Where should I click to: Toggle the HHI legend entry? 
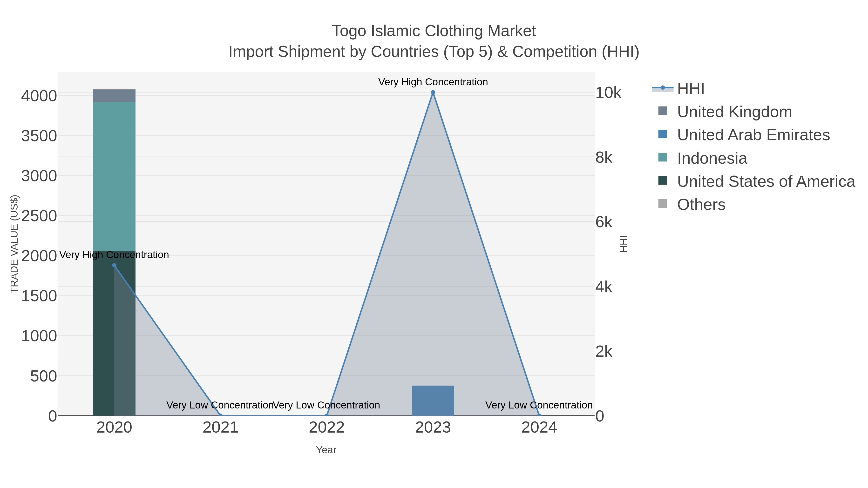(678, 89)
